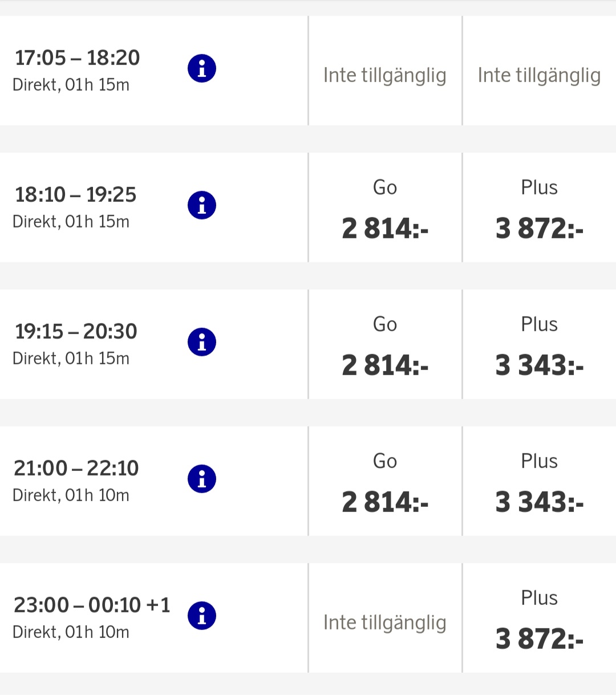Click the 23:00 – 00:10 +1 flight time
Viewport: 616px width, 695px height.
click(92, 605)
